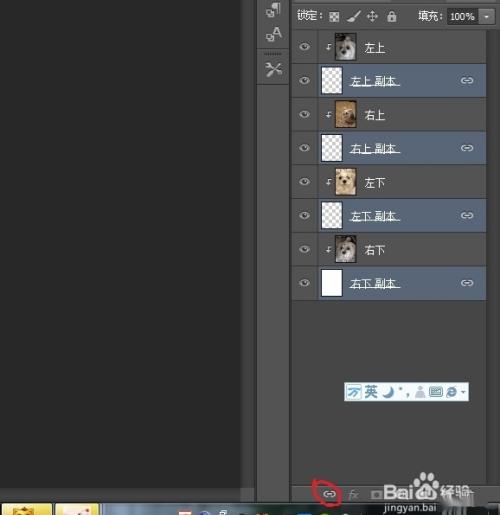
Task: Click the 左下 副本 transparent layer thumbnail
Action: click(332, 215)
